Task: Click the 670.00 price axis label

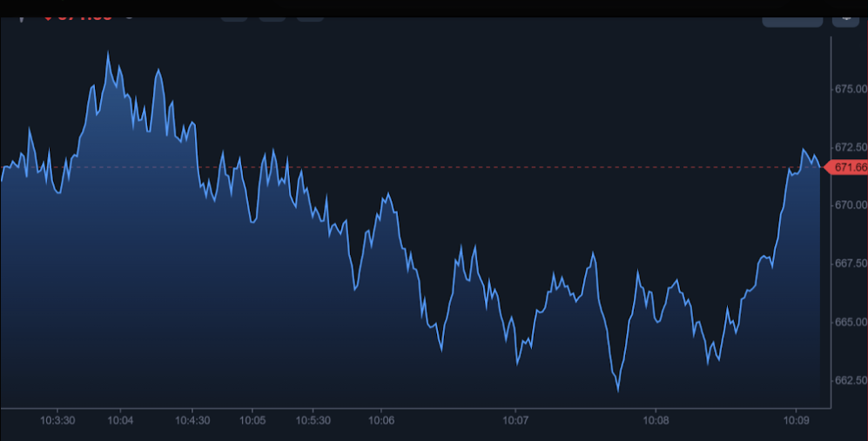Action: click(x=850, y=205)
